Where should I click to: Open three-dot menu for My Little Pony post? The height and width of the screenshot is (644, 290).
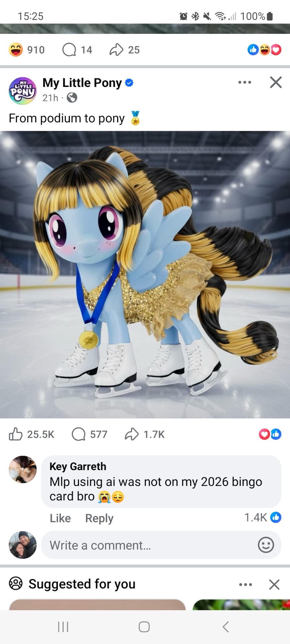click(245, 82)
